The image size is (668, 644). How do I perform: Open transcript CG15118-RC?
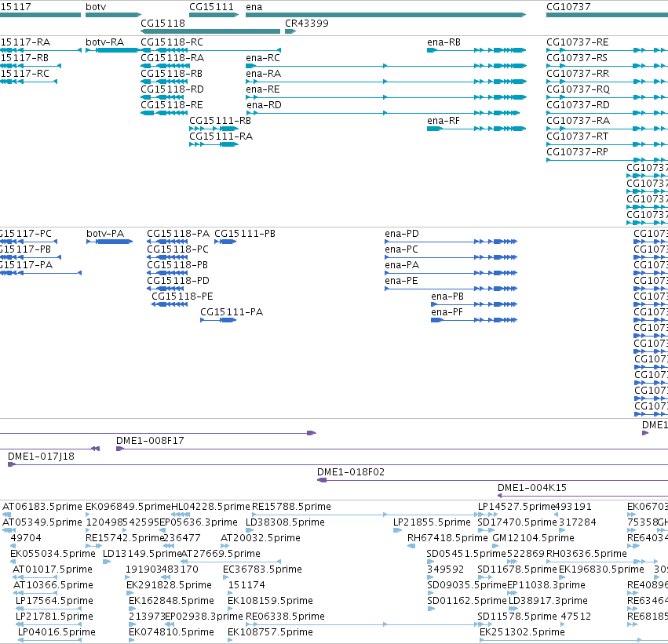click(x=172, y=42)
